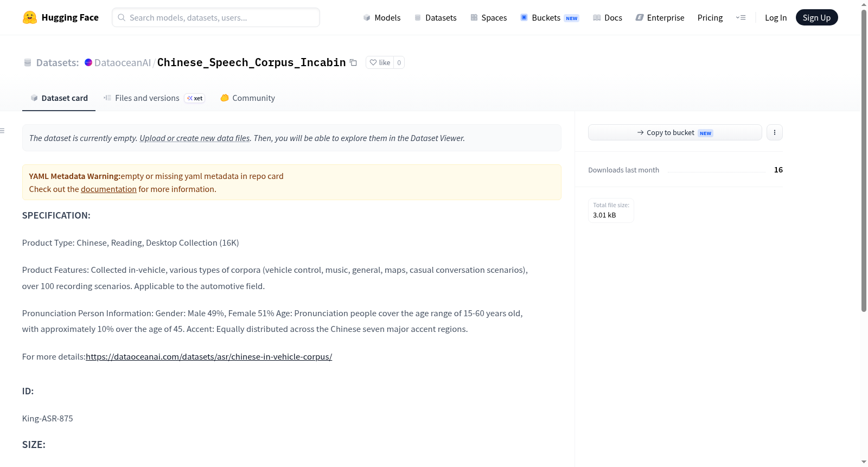Like the dataset with the heart button
The image size is (868, 467).
click(380, 62)
